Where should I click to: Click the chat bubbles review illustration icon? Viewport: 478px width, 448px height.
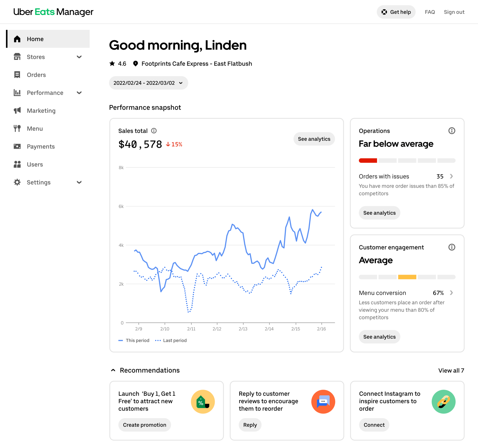click(x=323, y=402)
